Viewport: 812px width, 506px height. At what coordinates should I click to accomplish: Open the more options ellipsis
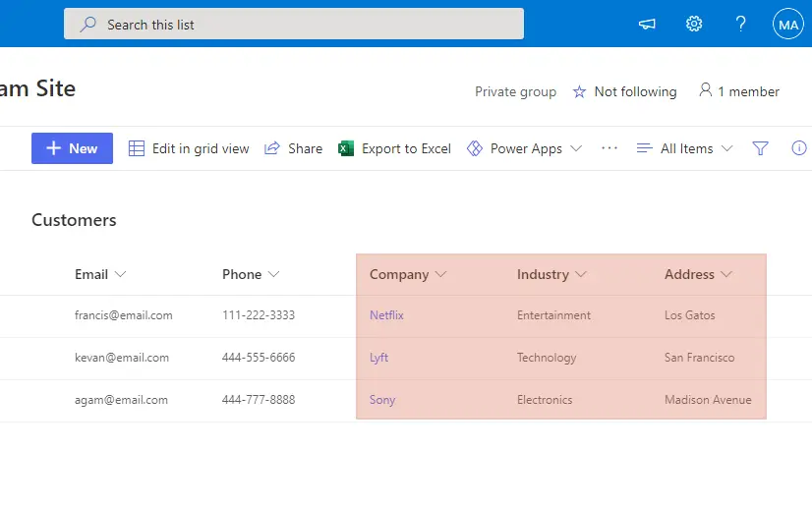(609, 148)
